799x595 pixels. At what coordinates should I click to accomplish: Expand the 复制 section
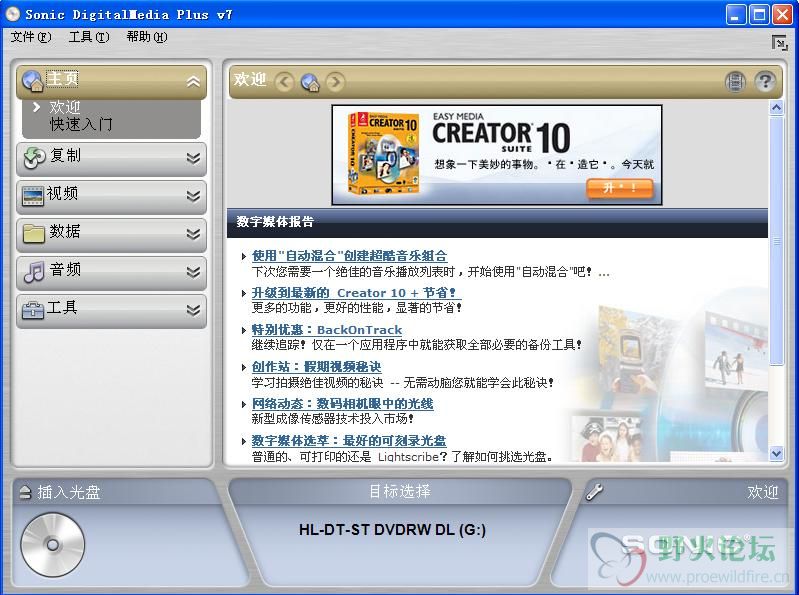coord(193,158)
